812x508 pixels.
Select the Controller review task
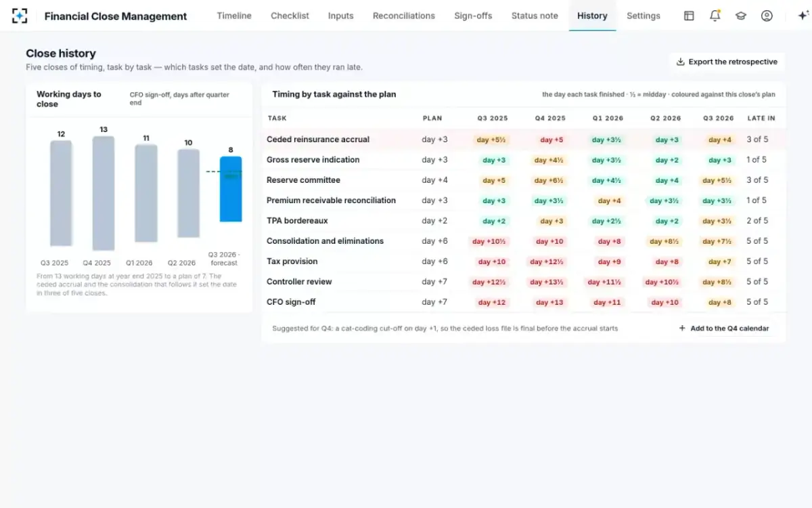coord(299,282)
